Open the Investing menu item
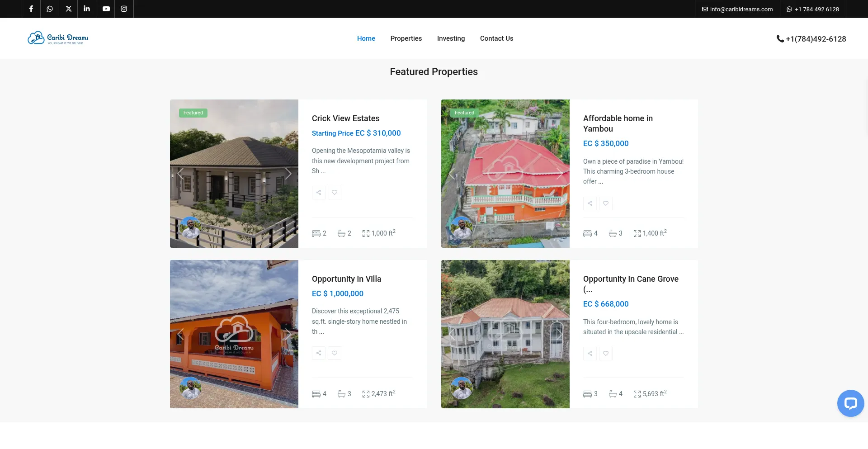The width and height of the screenshot is (868, 449). [x=451, y=38]
